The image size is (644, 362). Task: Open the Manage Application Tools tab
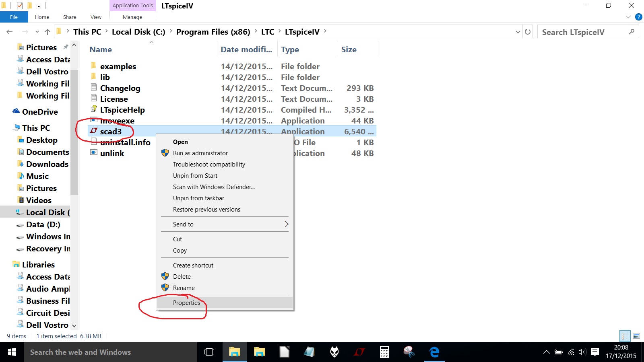click(132, 17)
